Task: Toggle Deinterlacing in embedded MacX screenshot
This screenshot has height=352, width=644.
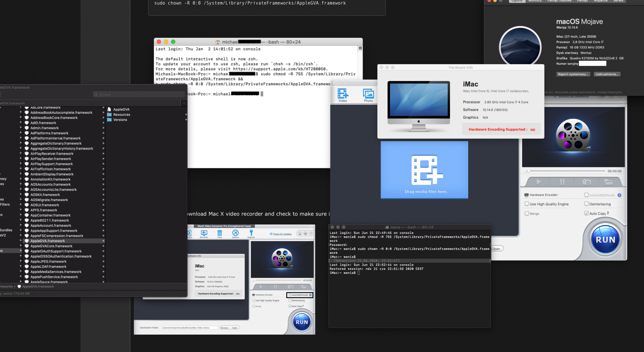Action: pos(290,300)
